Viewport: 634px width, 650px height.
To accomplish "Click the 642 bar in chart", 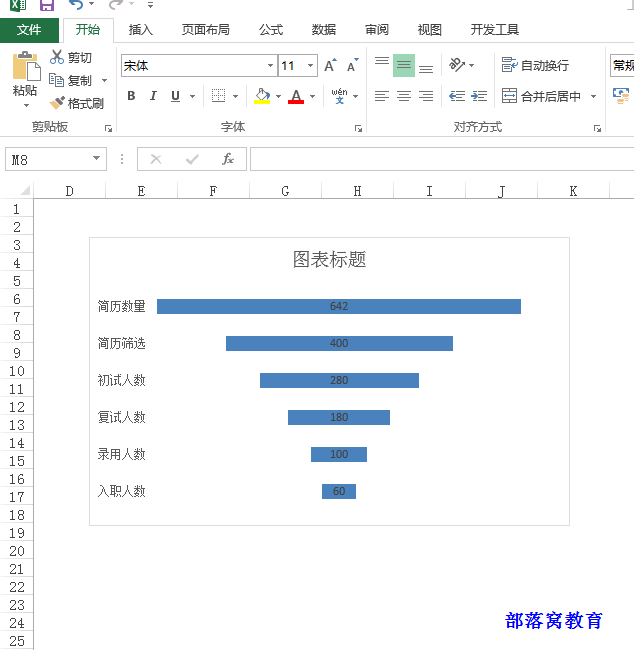I will click(x=339, y=306).
